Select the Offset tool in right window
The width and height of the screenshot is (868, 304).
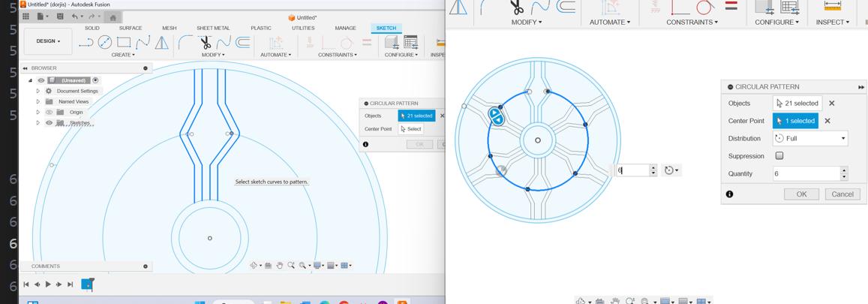(566, 7)
